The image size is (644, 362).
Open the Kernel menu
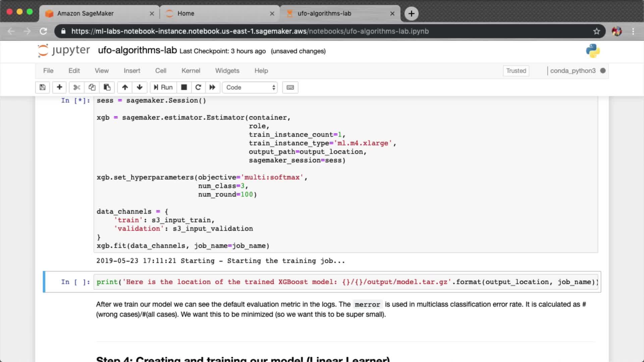click(191, 71)
